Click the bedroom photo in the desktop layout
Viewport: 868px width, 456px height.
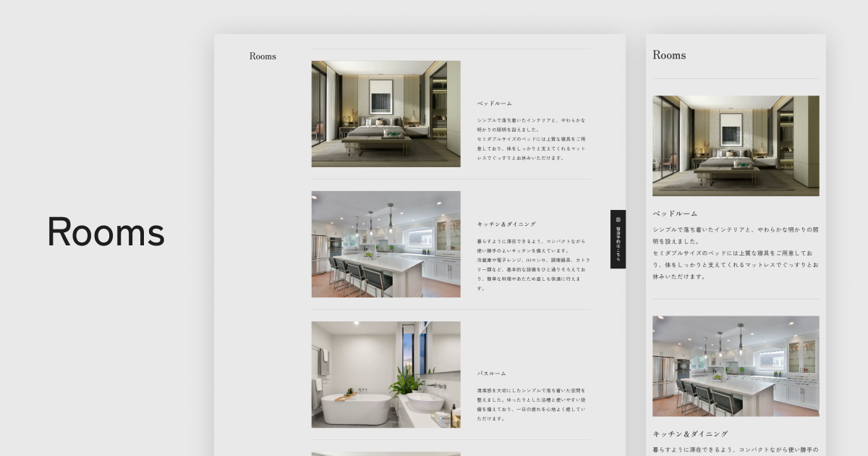(386, 113)
